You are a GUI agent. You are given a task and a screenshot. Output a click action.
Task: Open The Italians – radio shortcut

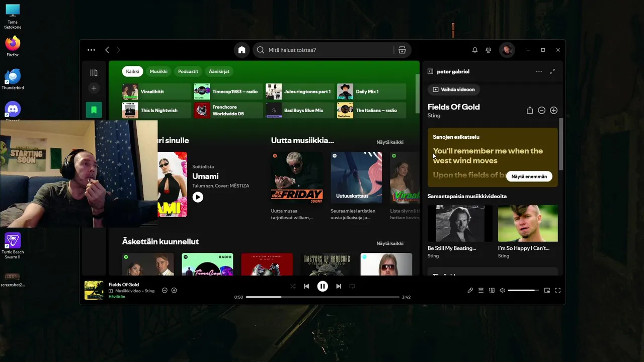coord(371,110)
